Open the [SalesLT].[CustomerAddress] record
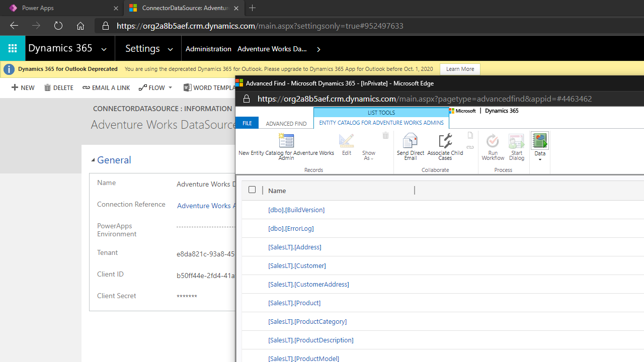The width and height of the screenshot is (644, 362). pos(308,284)
